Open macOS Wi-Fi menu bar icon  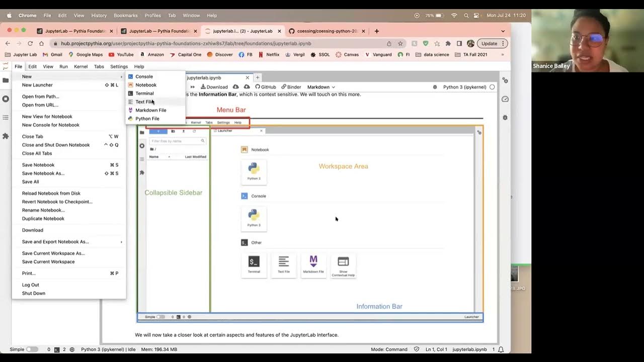[454, 16]
